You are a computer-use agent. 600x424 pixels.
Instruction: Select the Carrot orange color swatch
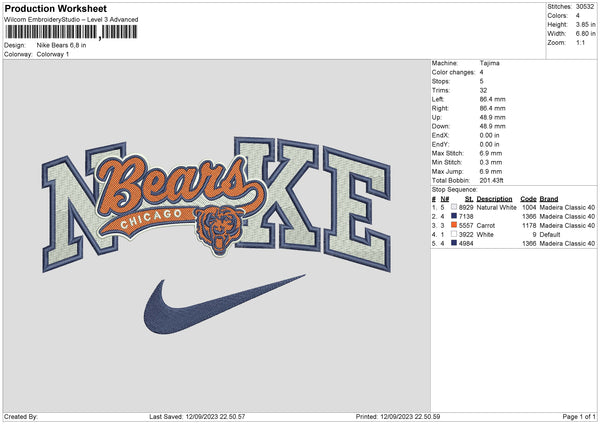[x=454, y=225]
